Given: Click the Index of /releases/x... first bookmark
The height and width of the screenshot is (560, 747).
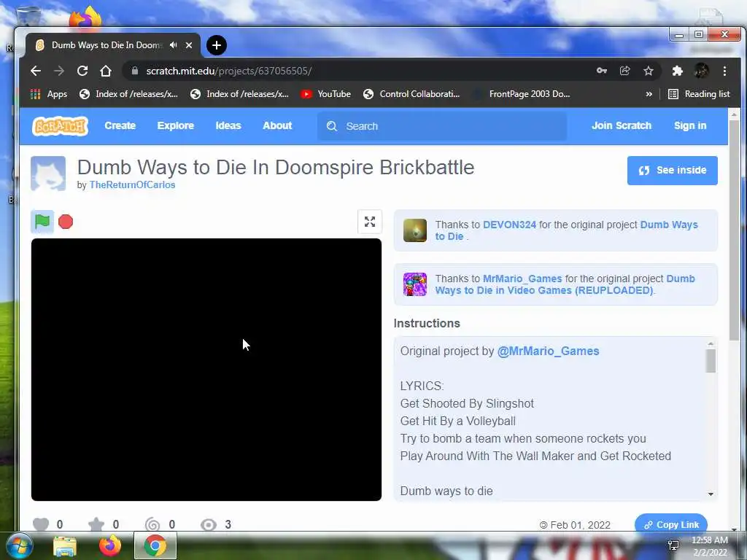Looking at the screenshot, I should tap(128, 94).
